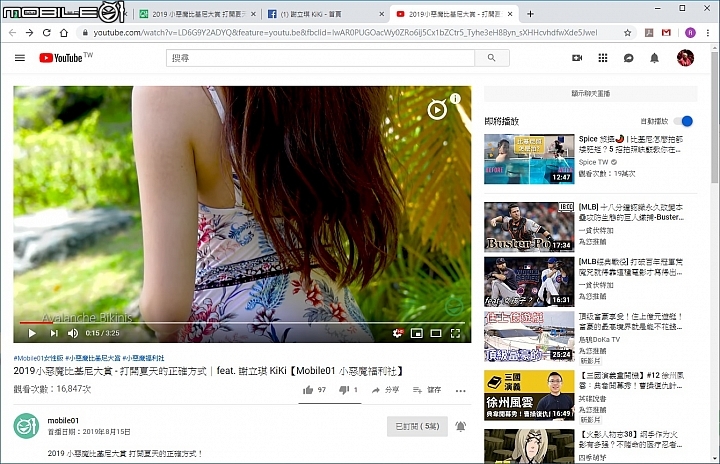Close the Facebook tab
720x464 pixels.
[382, 14]
